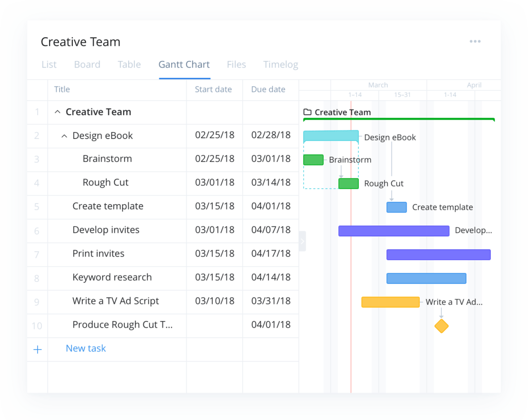Go to the Timelog tab
Screen dimensions: 528x420
[x=280, y=64]
